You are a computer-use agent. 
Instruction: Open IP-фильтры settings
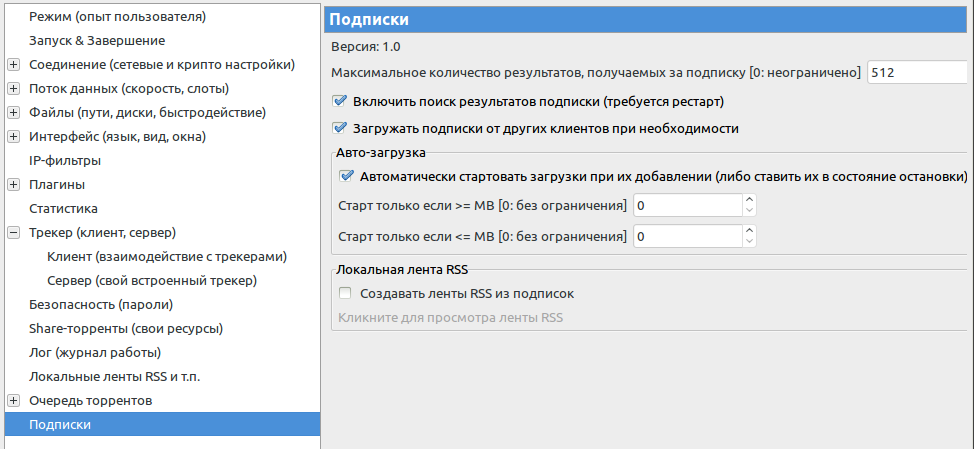(65, 161)
